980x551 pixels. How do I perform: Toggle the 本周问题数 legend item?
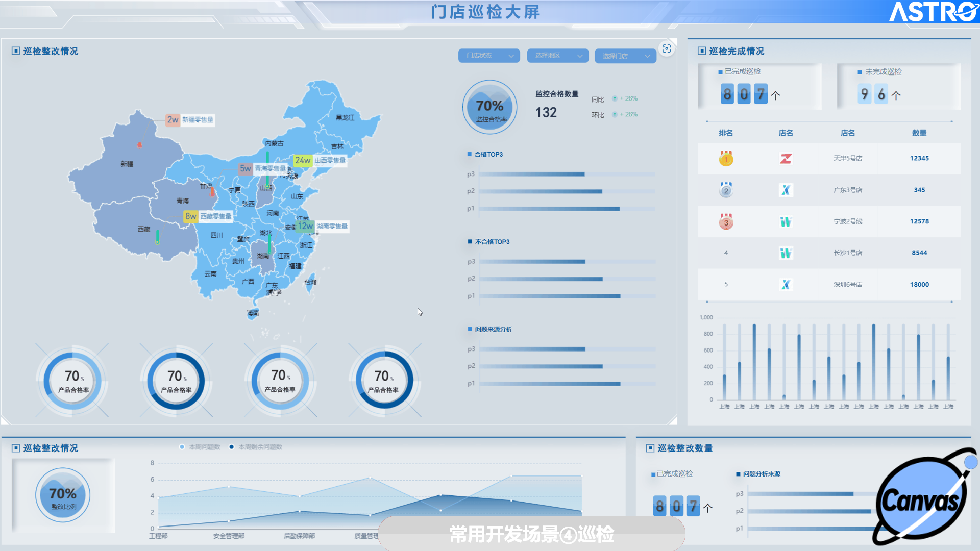click(x=200, y=447)
